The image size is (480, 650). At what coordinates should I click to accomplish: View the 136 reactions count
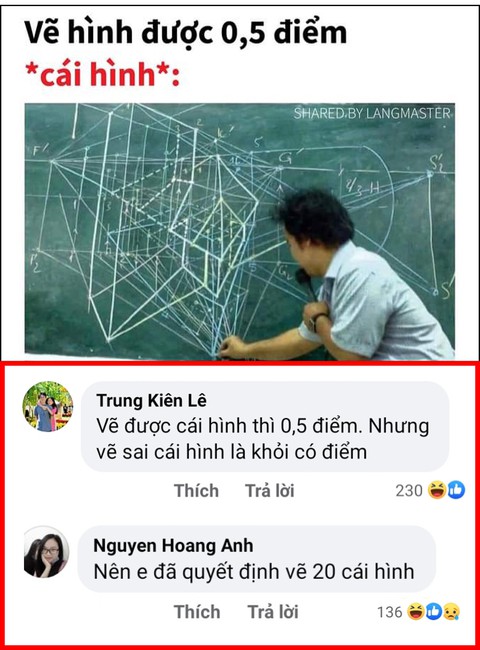coord(390,612)
